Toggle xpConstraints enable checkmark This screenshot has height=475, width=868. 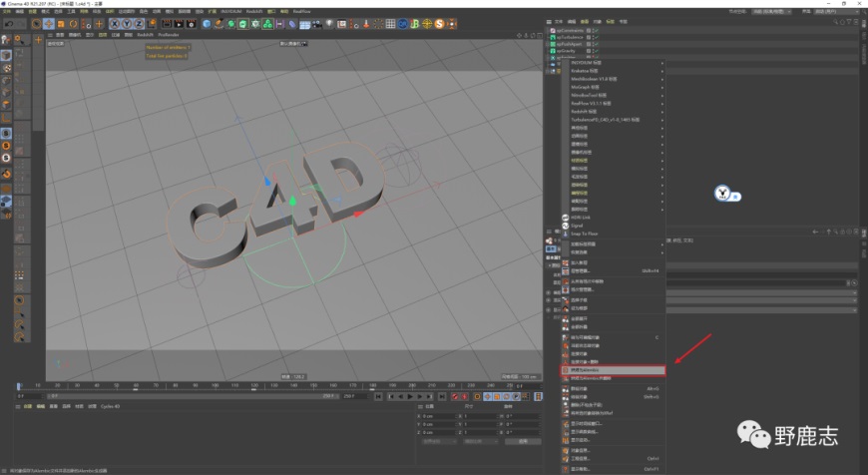coord(597,31)
